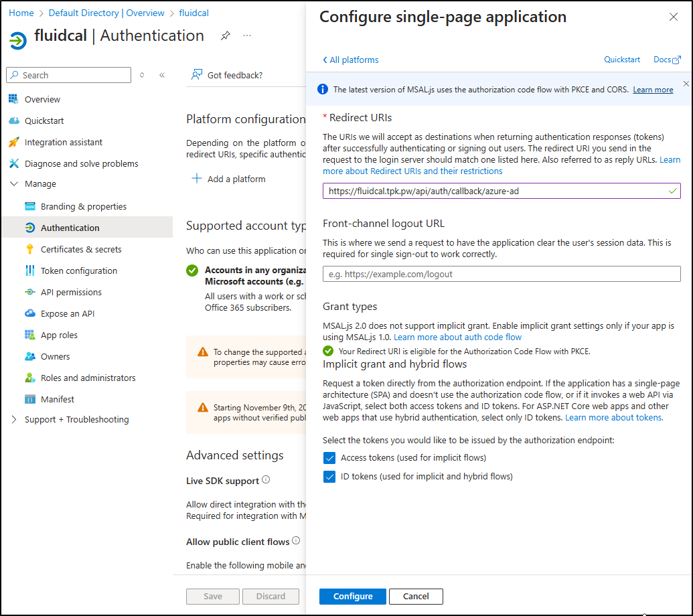693x616 pixels.
Task: Click the Home breadcrumb
Action: click(x=21, y=13)
